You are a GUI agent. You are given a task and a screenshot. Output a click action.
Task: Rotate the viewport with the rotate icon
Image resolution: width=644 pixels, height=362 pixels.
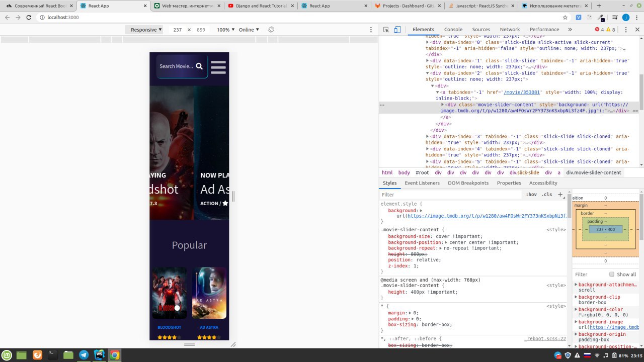pyautogui.click(x=271, y=30)
